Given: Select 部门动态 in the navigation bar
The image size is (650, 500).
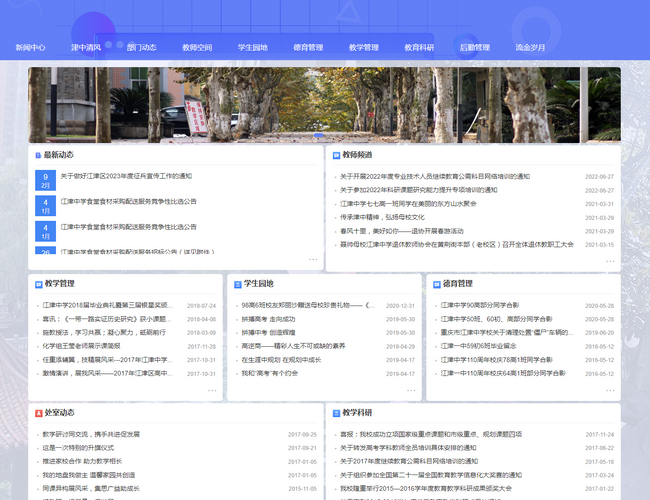Looking at the screenshot, I should click(141, 48).
